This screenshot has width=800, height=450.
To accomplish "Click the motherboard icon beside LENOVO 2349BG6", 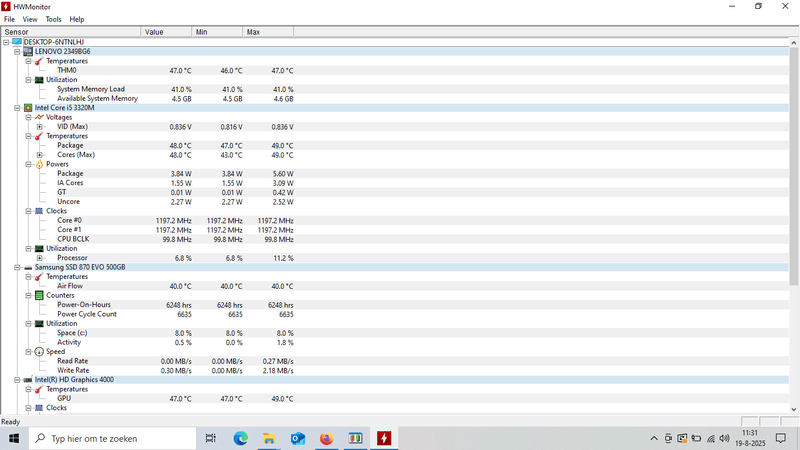I will (x=28, y=52).
